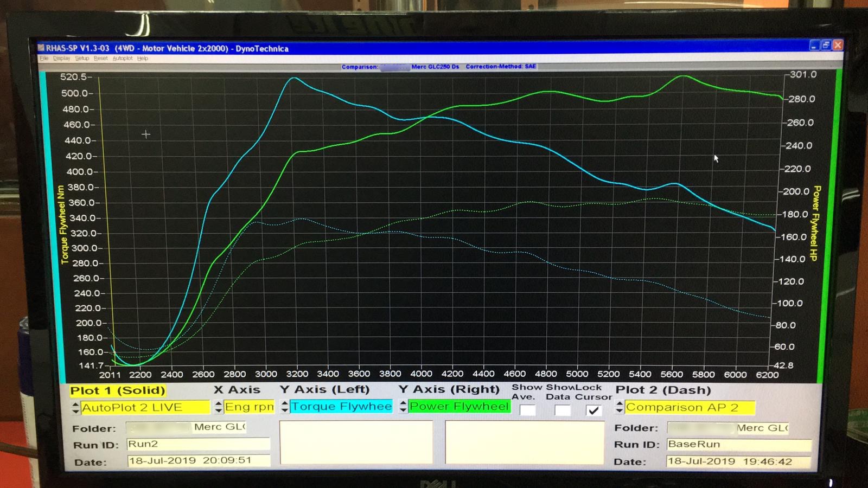Click the Plot 1 (Solid) heading

(118, 390)
